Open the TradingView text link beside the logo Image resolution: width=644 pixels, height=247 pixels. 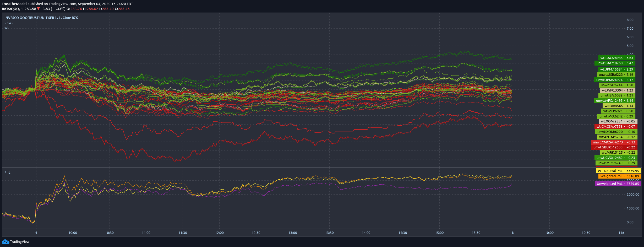(20, 242)
